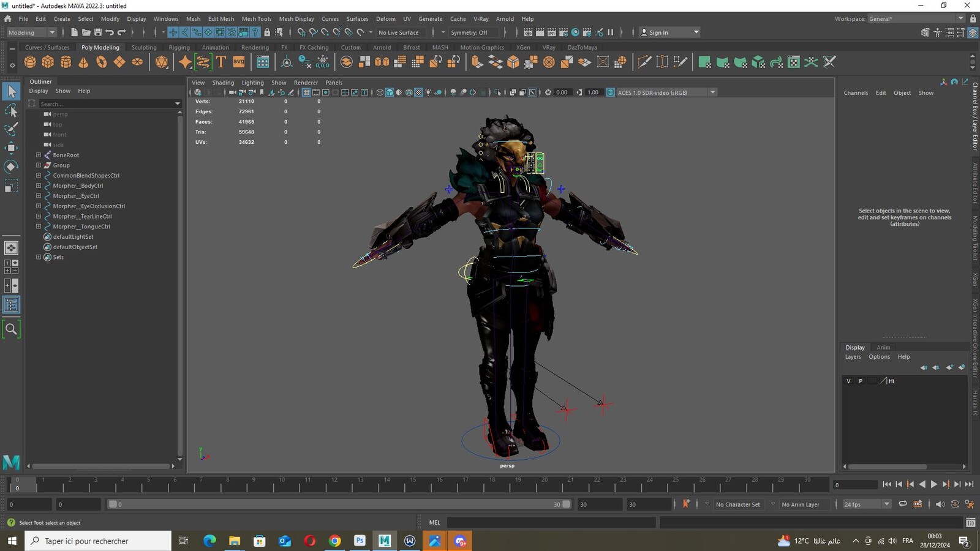Click the Outliner search field
Viewport: 980px width, 551px height.
(105, 104)
